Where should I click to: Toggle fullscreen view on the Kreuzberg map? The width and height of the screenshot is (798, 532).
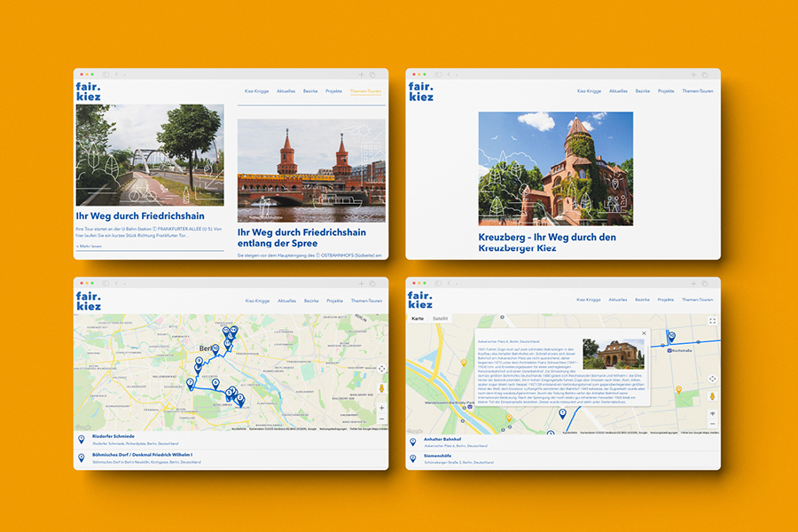pyautogui.click(x=712, y=321)
